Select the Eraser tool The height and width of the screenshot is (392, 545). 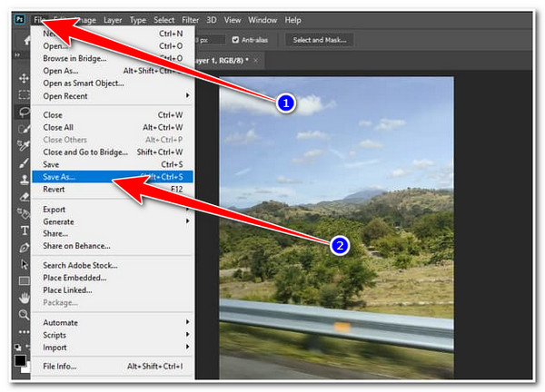pos(24,197)
